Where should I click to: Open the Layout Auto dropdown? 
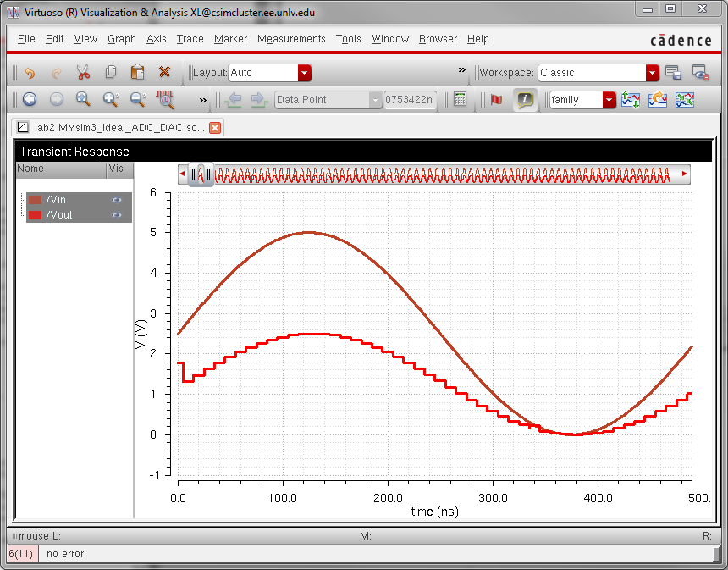tap(305, 73)
